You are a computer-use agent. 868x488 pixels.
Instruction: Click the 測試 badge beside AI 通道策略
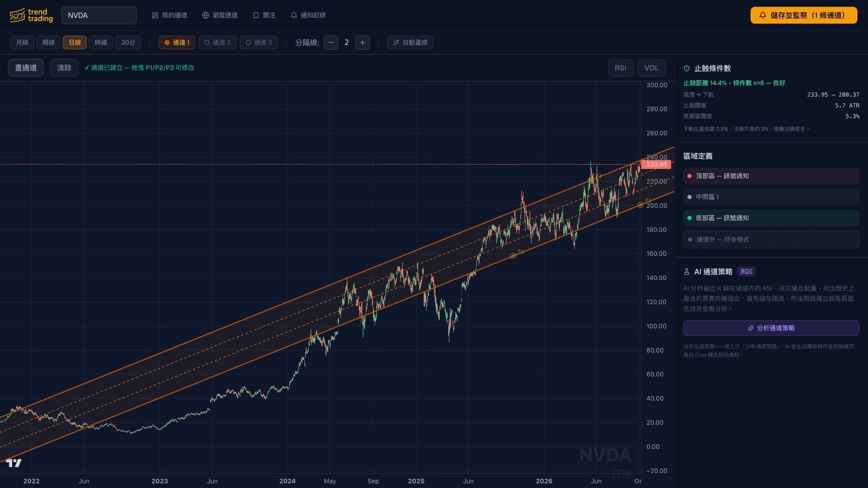[746, 272]
